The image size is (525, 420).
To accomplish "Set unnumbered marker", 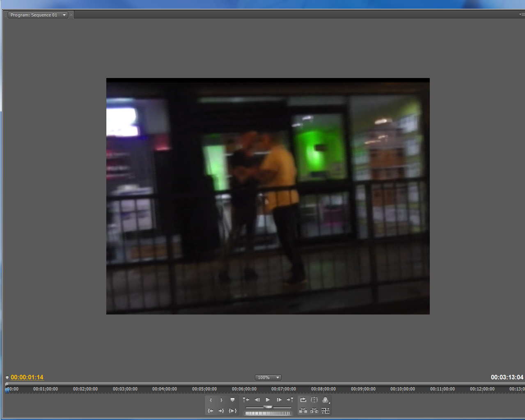I will 232,400.
